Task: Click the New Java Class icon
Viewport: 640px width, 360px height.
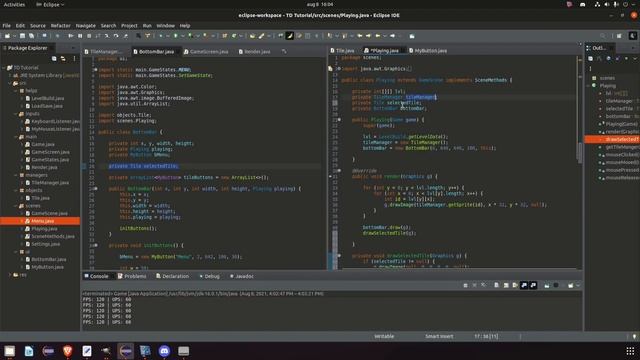Action: coord(234,36)
